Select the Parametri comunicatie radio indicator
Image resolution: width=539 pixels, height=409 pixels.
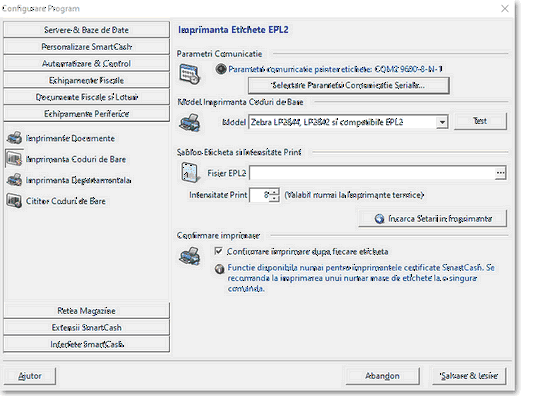coord(221,69)
